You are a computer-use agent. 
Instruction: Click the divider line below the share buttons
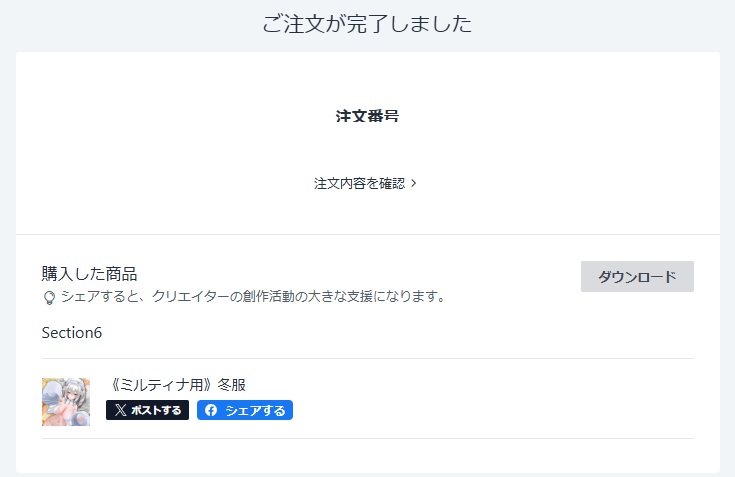367,438
